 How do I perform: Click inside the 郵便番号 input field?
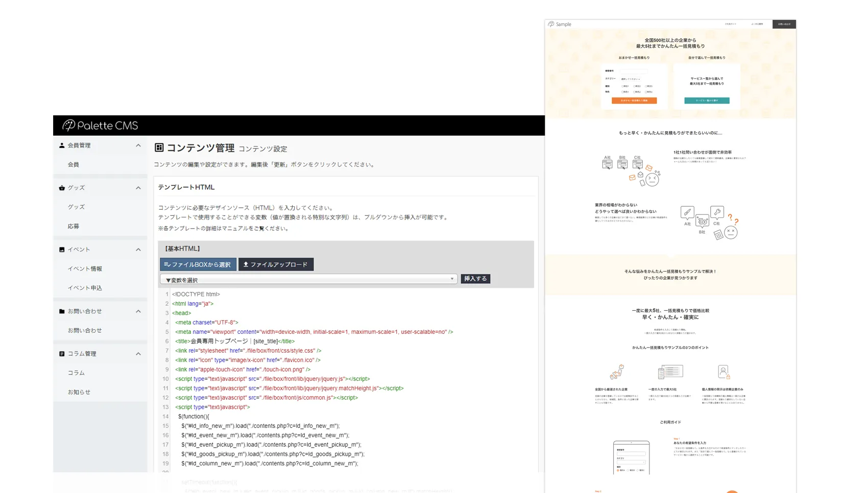pos(634,71)
